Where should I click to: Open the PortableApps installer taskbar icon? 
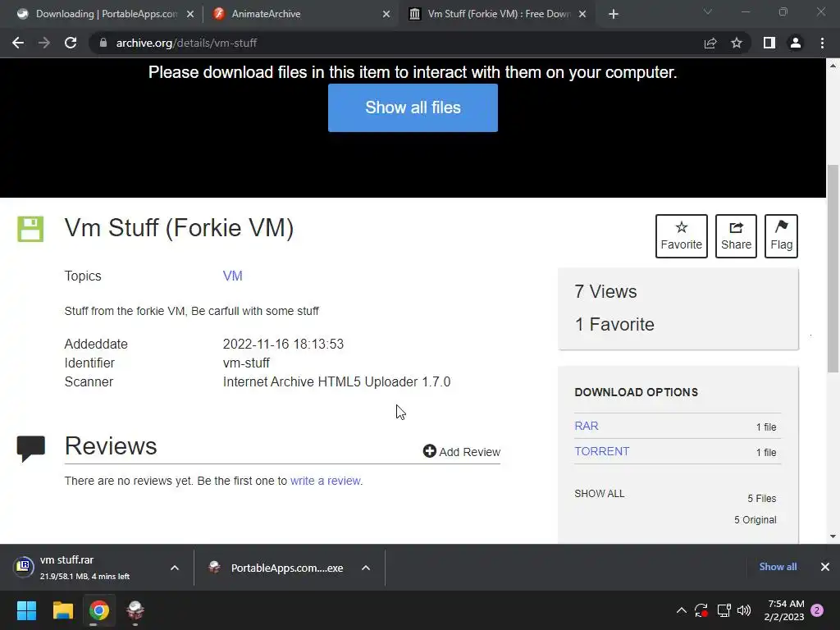(135, 610)
